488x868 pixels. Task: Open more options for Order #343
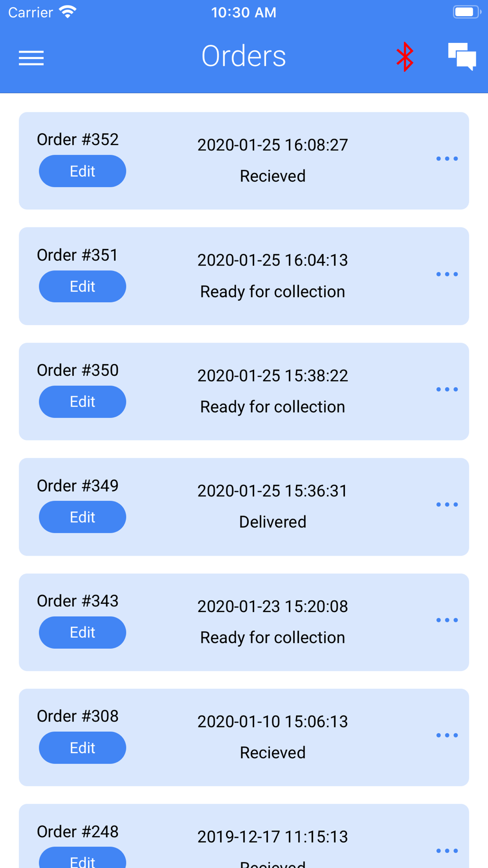point(447,620)
